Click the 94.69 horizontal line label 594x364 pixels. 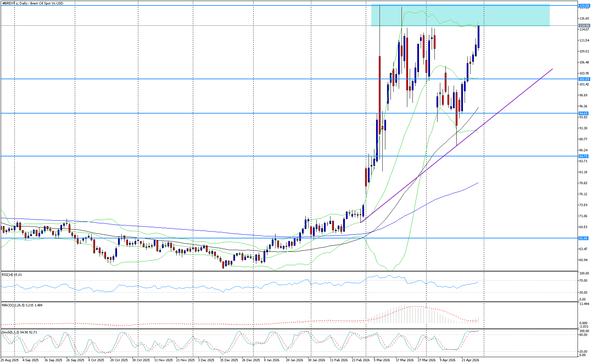(584, 113)
